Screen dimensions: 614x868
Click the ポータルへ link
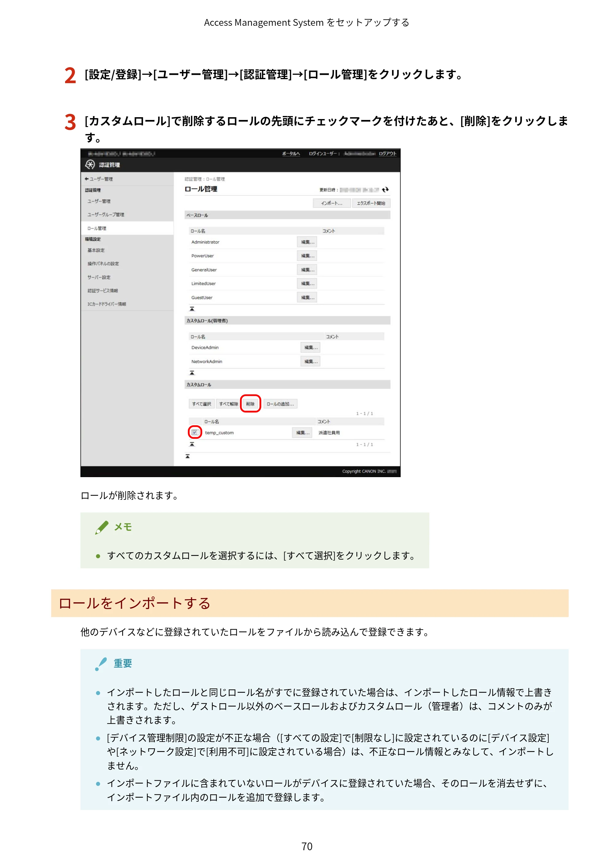(291, 153)
